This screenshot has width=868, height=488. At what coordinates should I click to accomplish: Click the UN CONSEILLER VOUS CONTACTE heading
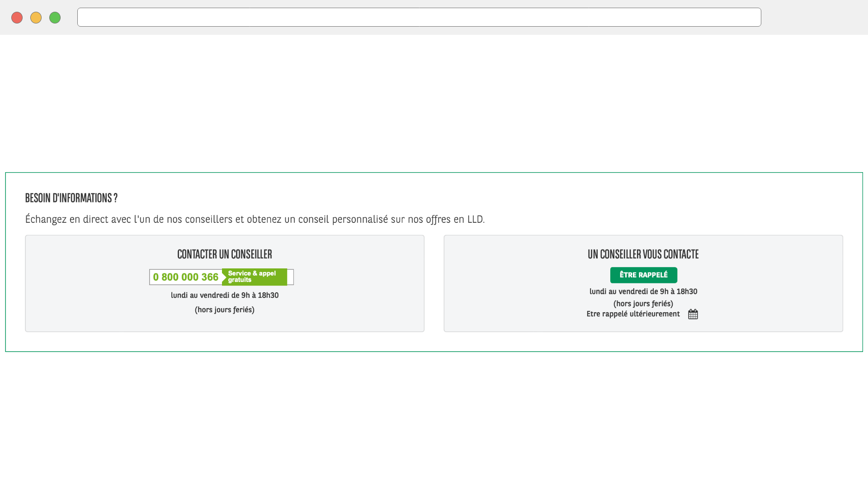point(643,254)
